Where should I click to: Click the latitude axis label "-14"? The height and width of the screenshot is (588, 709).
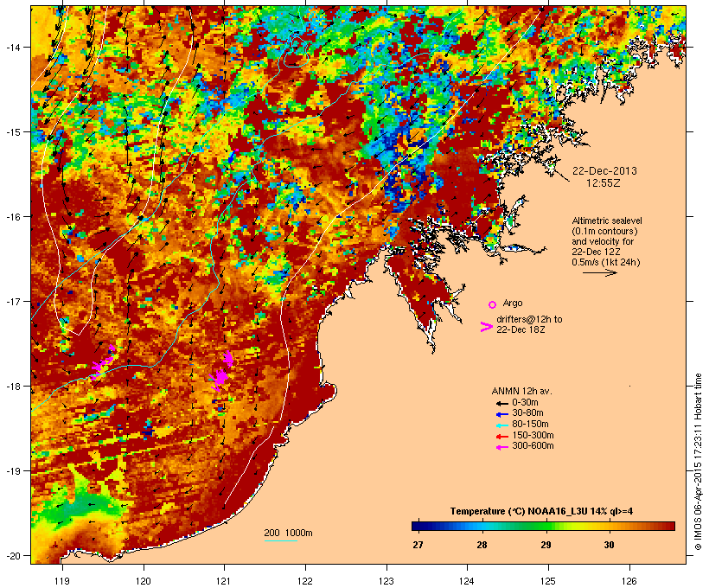(x=12, y=47)
